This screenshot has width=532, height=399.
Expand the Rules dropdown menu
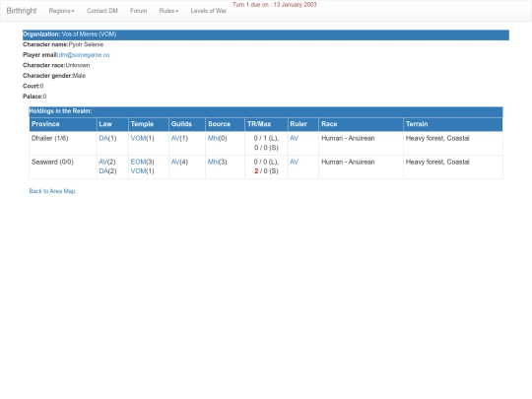168,11
